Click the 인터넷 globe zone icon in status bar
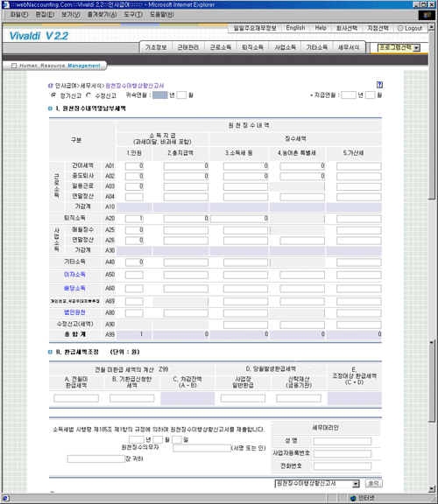The image size is (438, 504). (x=353, y=498)
